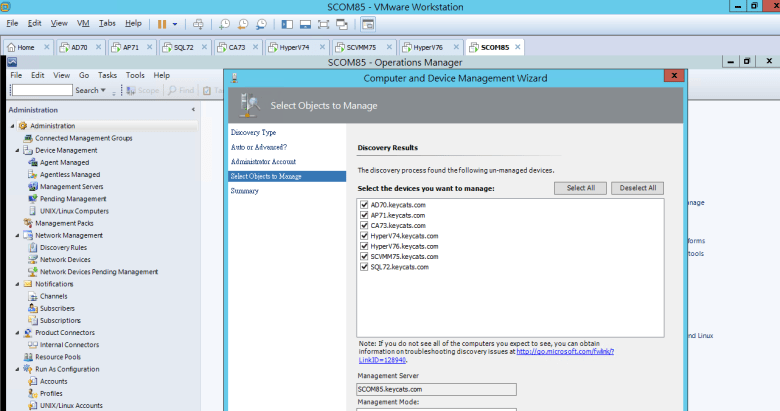This screenshot has height=411, width=780.
Task: Collapse the Run As Configuration node
Action: point(16,369)
